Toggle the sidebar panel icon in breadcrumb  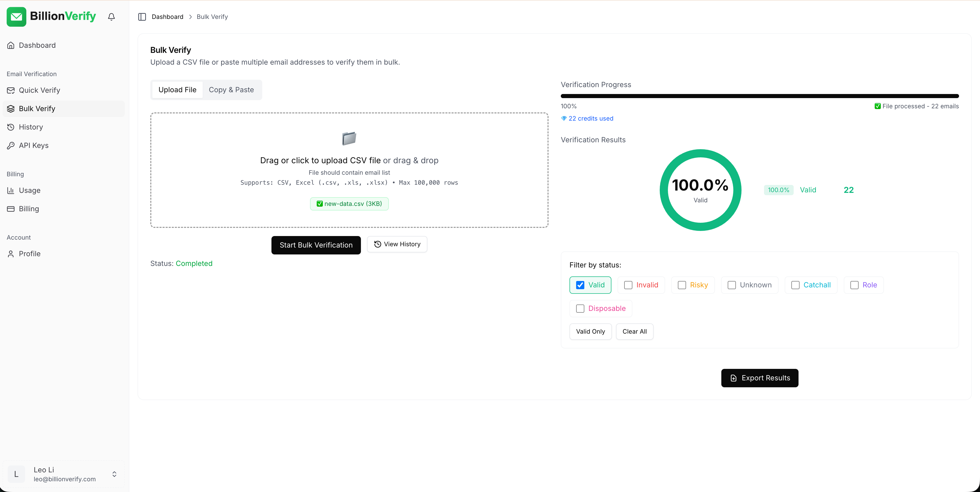(142, 16)
